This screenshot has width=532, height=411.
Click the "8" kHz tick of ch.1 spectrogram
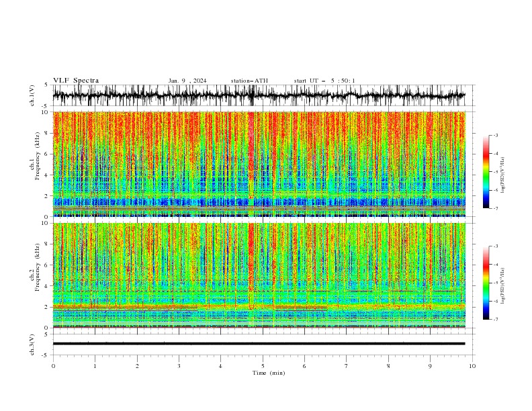tap(47, 133)
